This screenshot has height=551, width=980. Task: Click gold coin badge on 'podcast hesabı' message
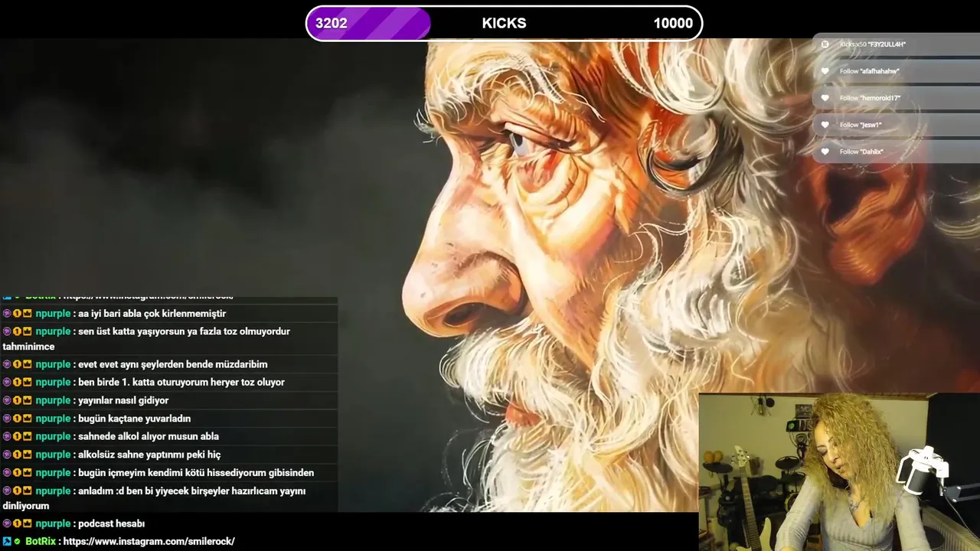coord(17,523)
